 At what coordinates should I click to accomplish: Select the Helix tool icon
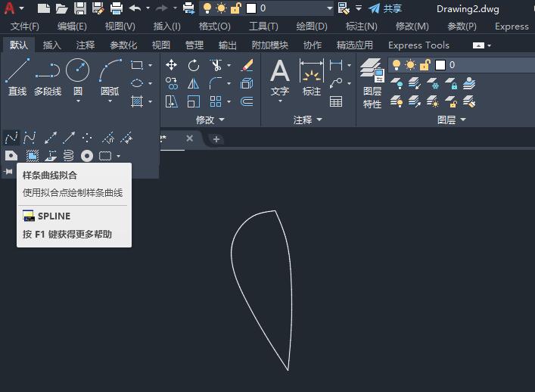(x=69, y=156)
